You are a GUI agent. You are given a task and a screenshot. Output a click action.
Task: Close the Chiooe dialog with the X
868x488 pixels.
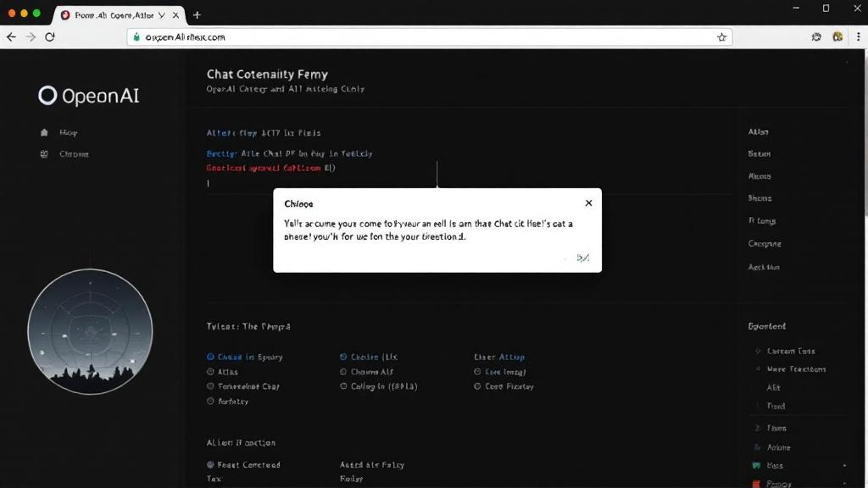point(588,203)
